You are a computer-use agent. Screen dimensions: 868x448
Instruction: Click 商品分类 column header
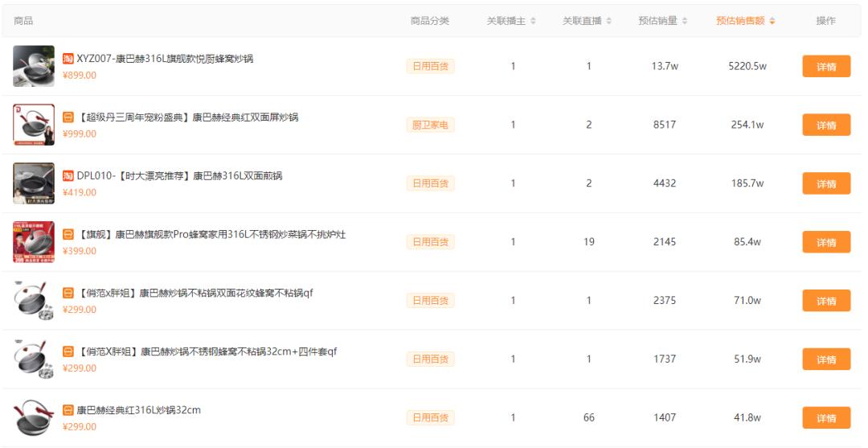click(429, 21)
